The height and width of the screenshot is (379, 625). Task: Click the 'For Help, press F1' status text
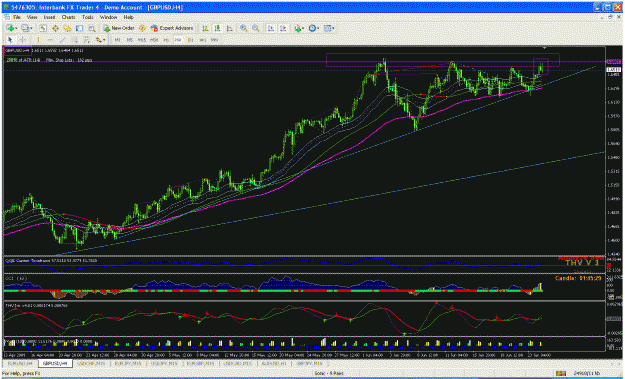click(21, 373)
